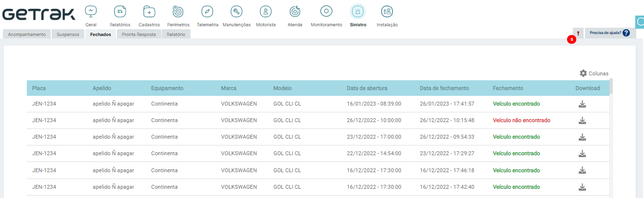Sort by the Modelo column header
Image resolution: width=644 pixels, height=198 pixels.
point(283,89)
